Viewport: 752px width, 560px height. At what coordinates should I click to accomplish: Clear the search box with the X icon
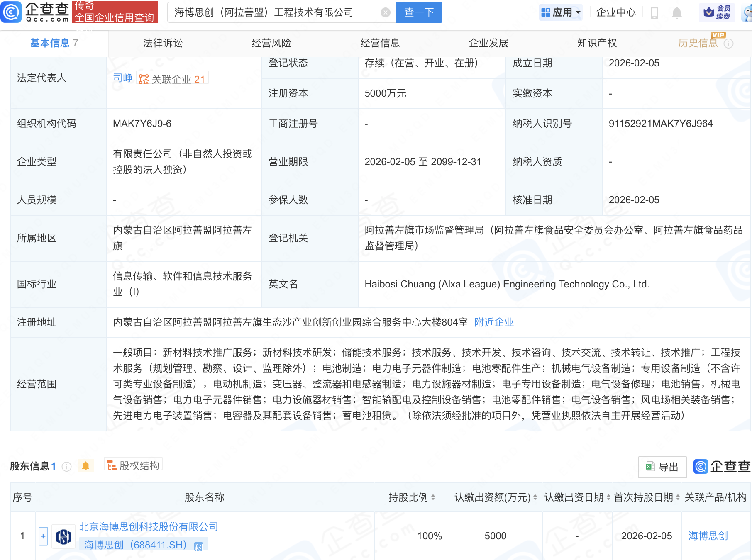(x=385, y=12)
